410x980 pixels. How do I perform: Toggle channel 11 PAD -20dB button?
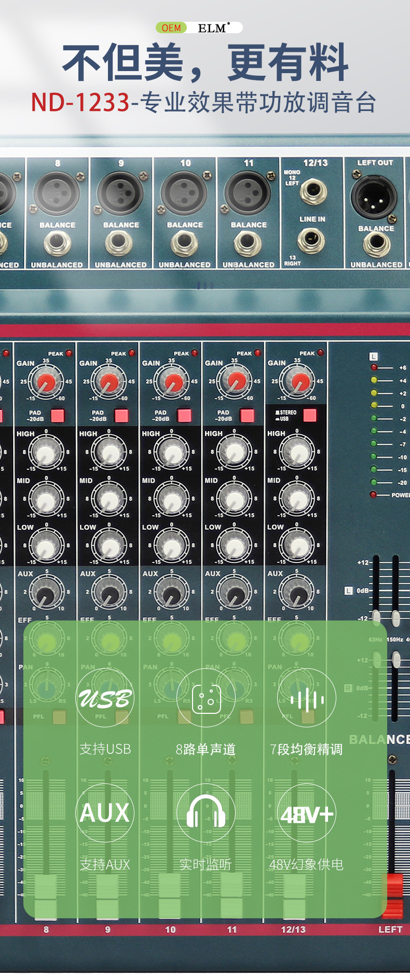[247, 415]
